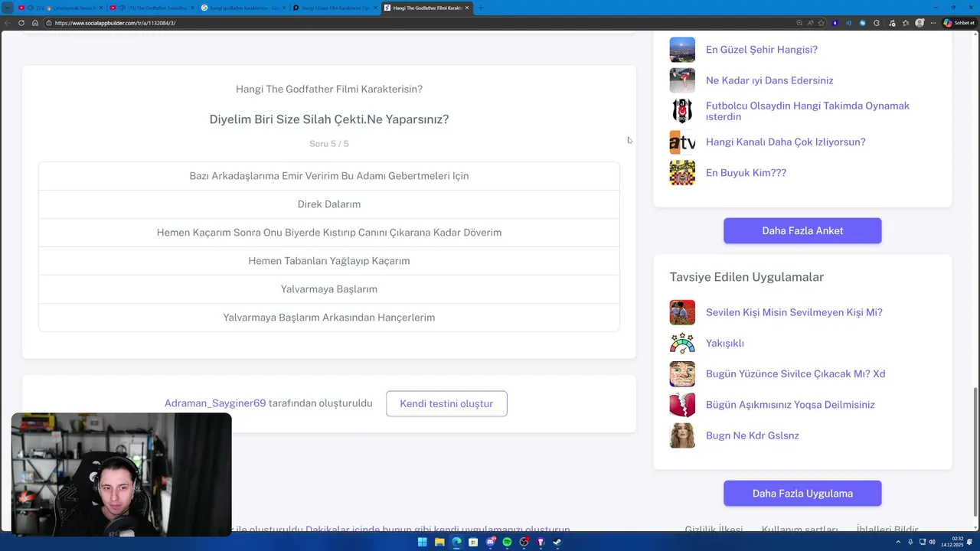Open Discord from the taskbar
980x551 pixels.
click(x=491, y=542)
